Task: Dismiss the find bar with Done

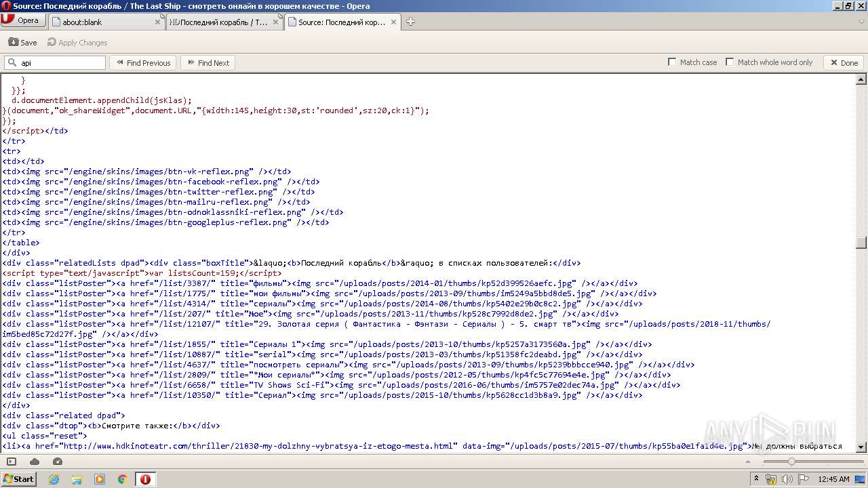Action: click(844, 62)
